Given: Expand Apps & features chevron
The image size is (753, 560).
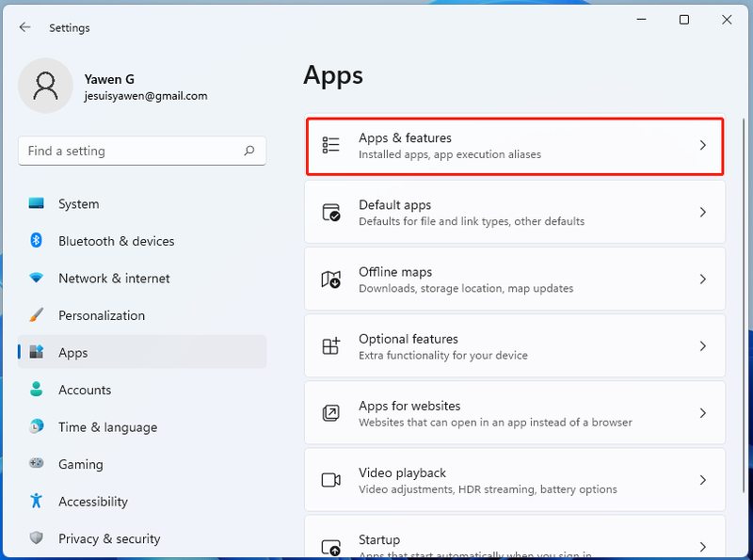Looking at the screenshot, I should (x=702, y=145).
